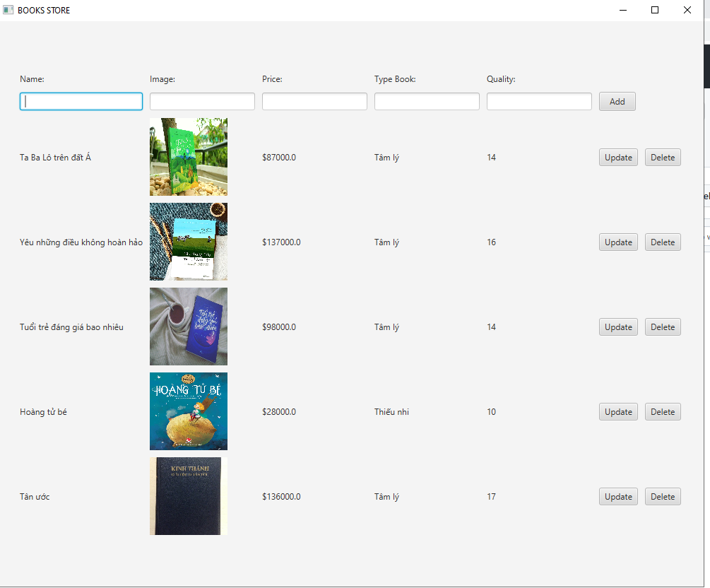Viewport: 710px width, 588px height.
Task: Update the Hoàng tử bé entry
Action: (x=618, y=411)
